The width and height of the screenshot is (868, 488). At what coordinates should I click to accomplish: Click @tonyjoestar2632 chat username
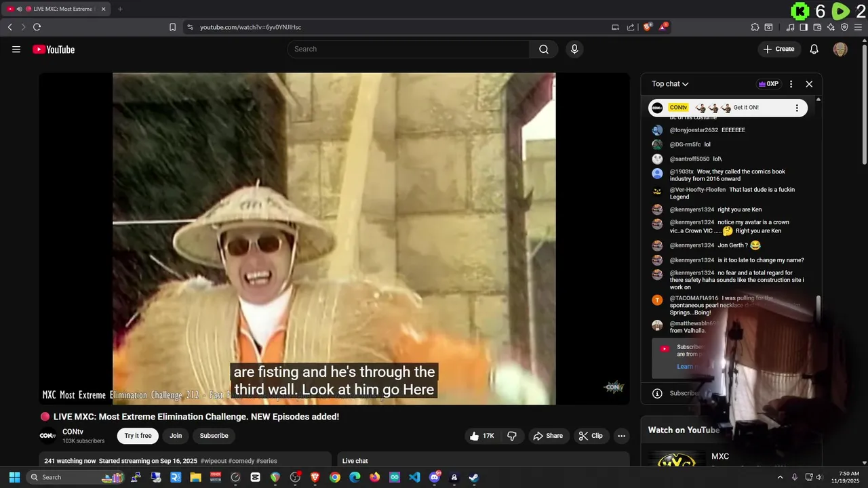[694, 130]
